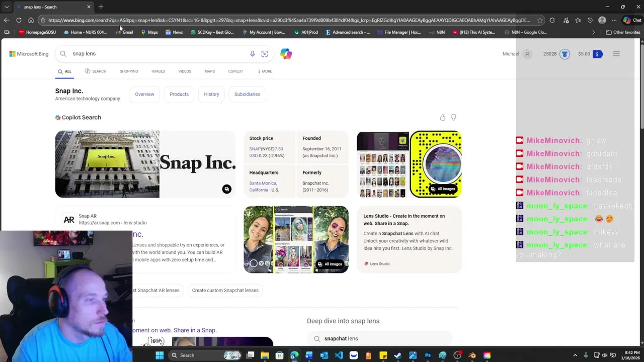
Task: Give thumbs up to Copilot Search
Action: pos(442,118)
